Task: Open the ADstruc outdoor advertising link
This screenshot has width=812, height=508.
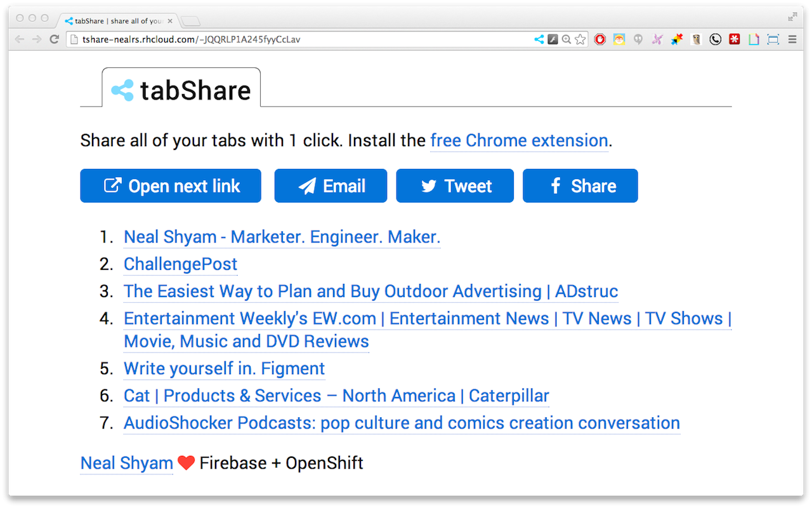Action: coord(371,291)
